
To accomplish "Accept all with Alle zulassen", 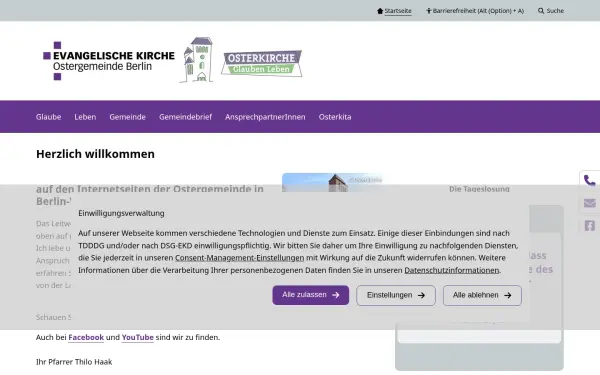I will 311,295.
